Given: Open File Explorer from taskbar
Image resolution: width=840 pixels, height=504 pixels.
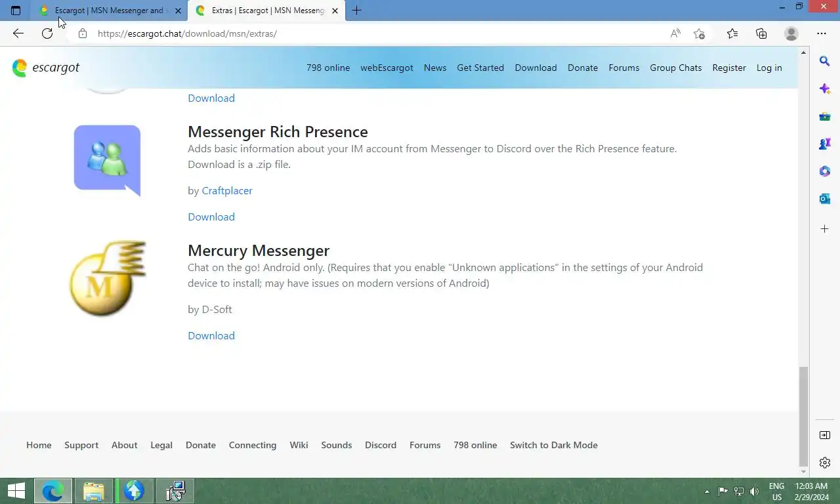Looking at the screenshot, I should pyautogui.click(x=94, y=491).
